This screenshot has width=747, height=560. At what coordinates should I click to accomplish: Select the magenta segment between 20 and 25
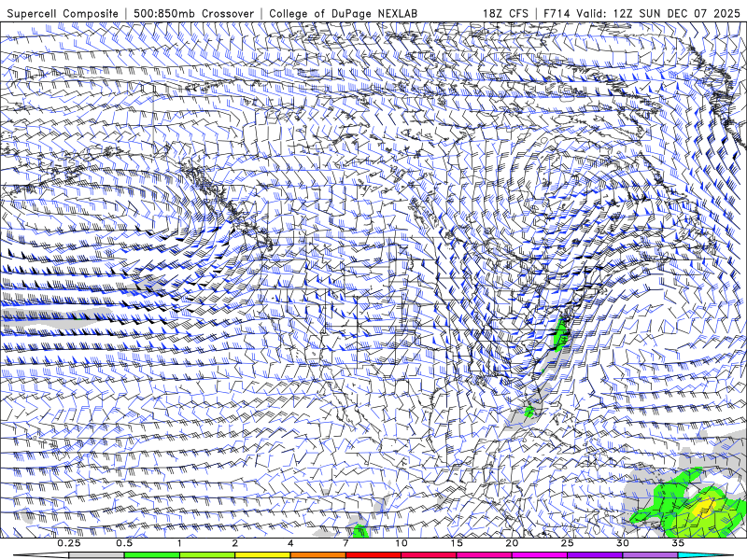point(540,555)
